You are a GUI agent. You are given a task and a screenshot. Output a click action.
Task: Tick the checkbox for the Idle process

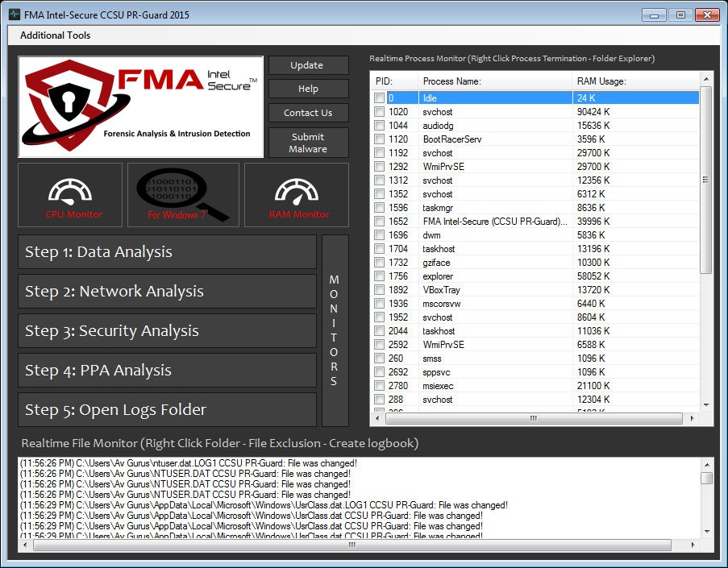(380, 98)
